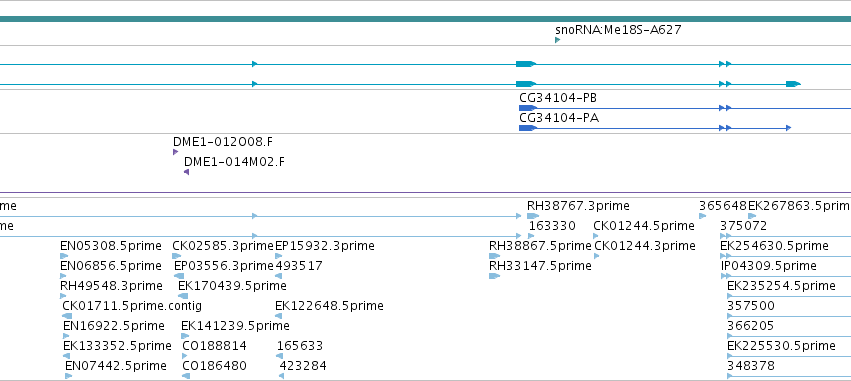Click the DME1-014M02.F purple arrow feature
Image resolution: width=851 pixels, height=381 pixels.
coord(186,172)
